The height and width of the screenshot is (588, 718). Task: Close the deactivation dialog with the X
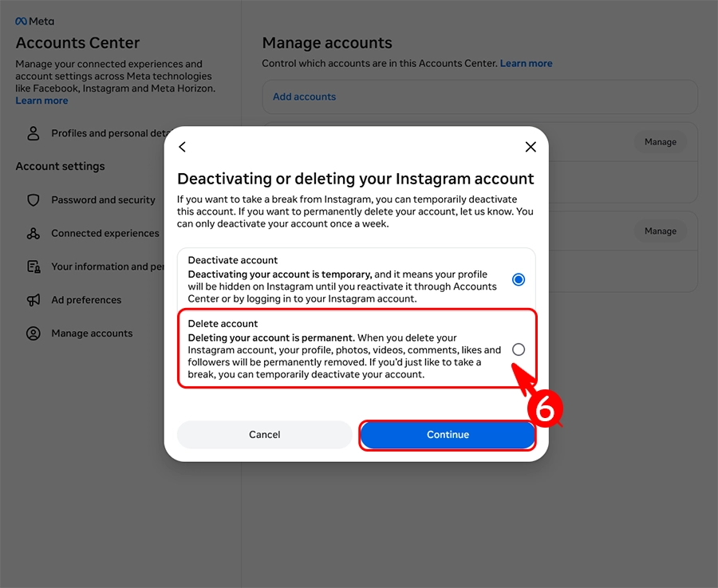(531, 147)
